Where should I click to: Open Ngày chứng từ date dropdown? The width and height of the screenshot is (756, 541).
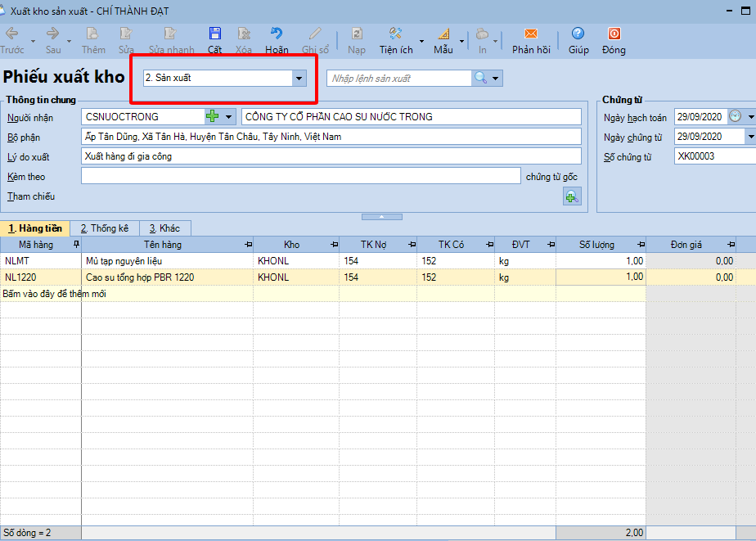751,137
